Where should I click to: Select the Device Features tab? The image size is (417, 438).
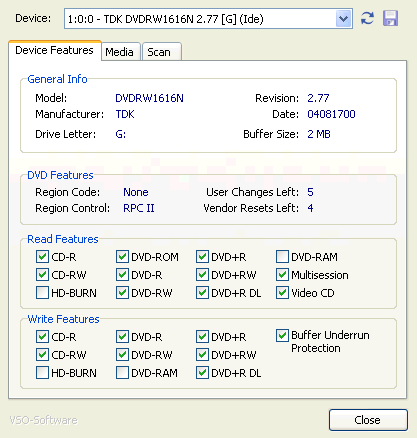(55, 50)
